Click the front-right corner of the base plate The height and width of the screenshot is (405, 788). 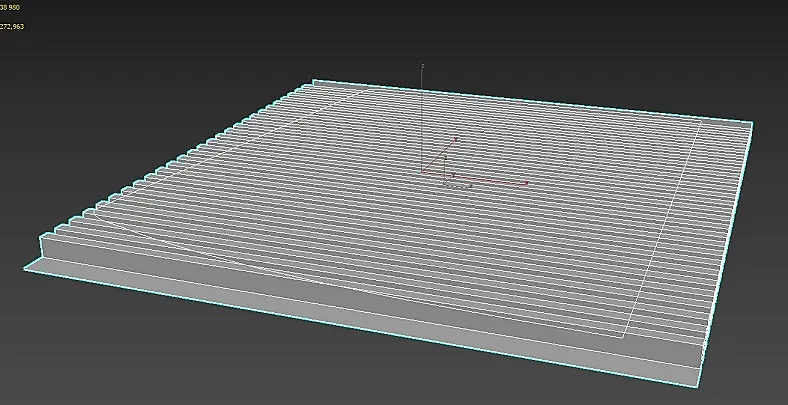click(699, 387)
